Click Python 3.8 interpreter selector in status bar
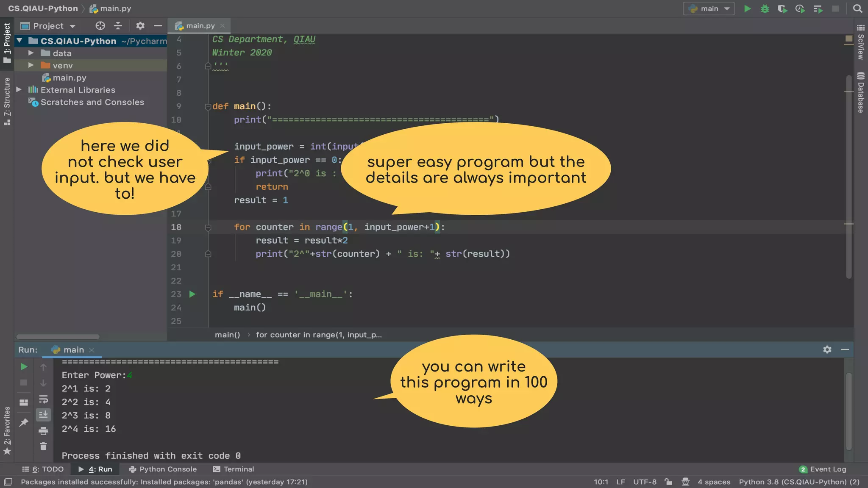Screen dimensions: 868x488 coord(799,482)
